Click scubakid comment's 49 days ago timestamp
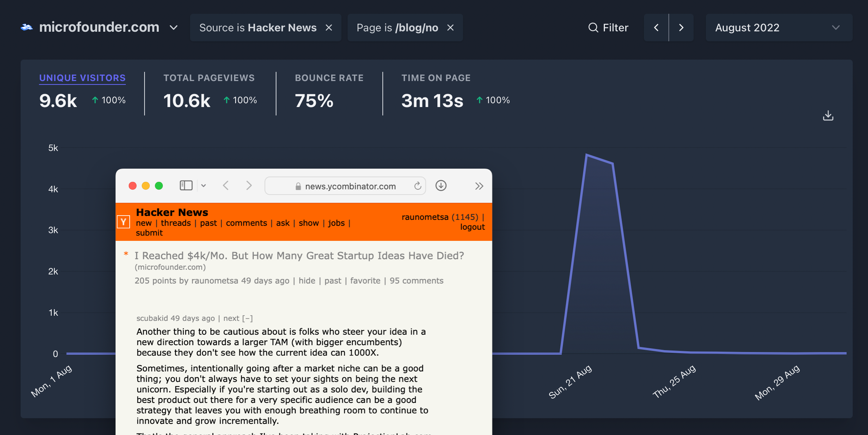The height and width of the screenshot is (435, 868). tap(193, 318)
